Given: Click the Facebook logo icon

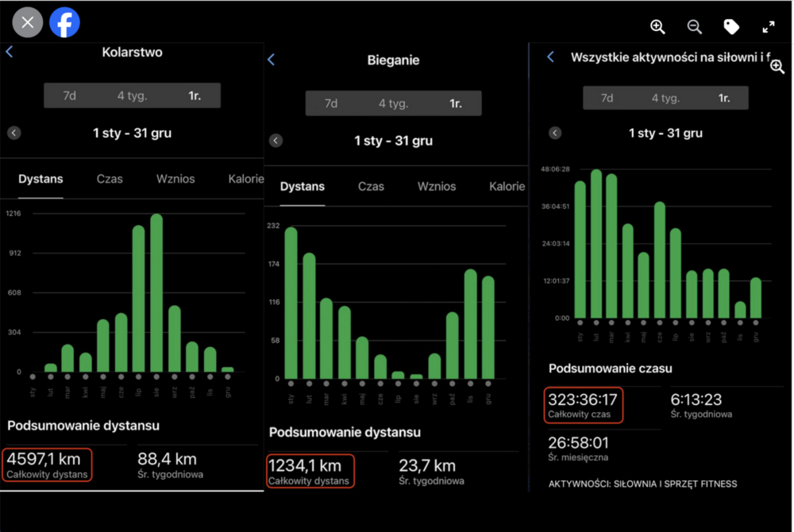Looking at the screenshot, I should point(64,22).
